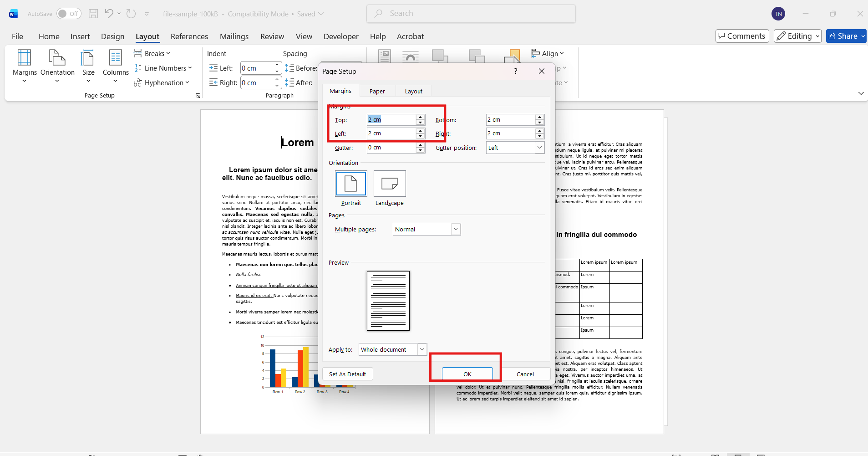
Task: Open the page Size menu
Action: click(88, 66)
